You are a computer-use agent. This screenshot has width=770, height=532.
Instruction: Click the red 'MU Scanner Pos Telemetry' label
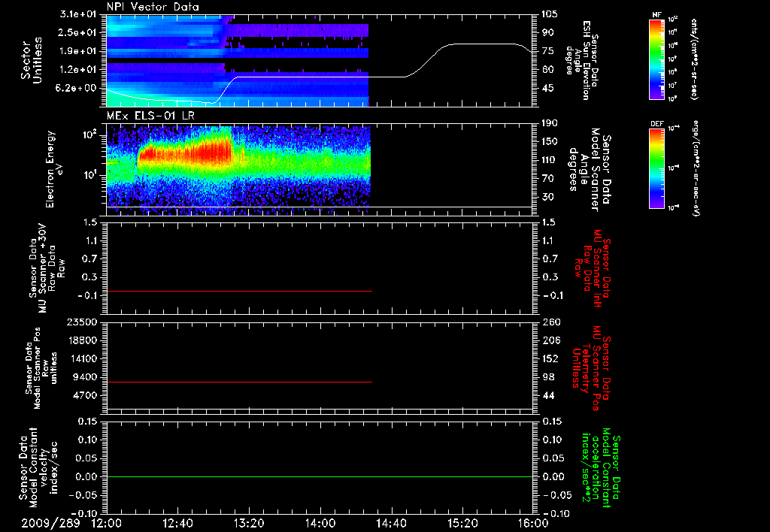(x=591, y=368)
